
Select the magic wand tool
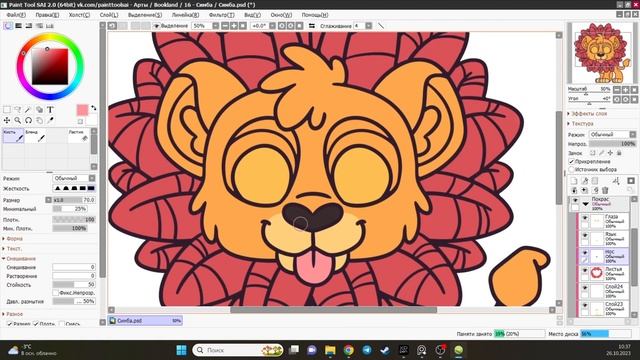coord(28,109)
